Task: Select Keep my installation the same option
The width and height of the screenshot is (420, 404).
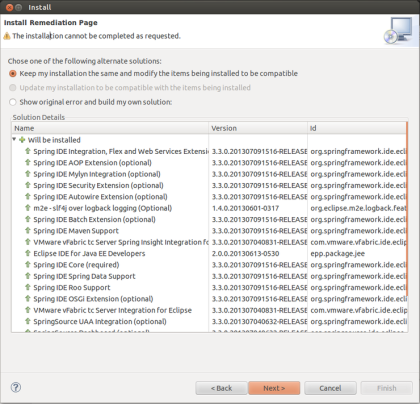Action: (13, 74)
